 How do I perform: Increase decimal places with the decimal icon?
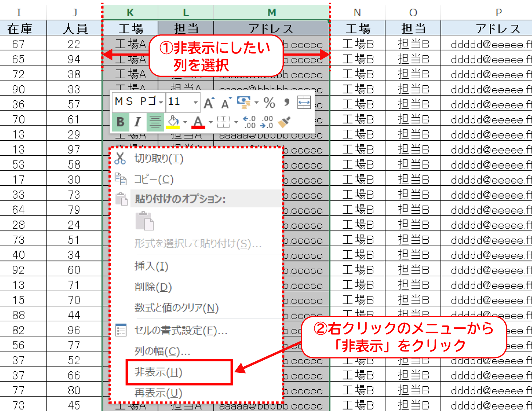pos(249,121)
